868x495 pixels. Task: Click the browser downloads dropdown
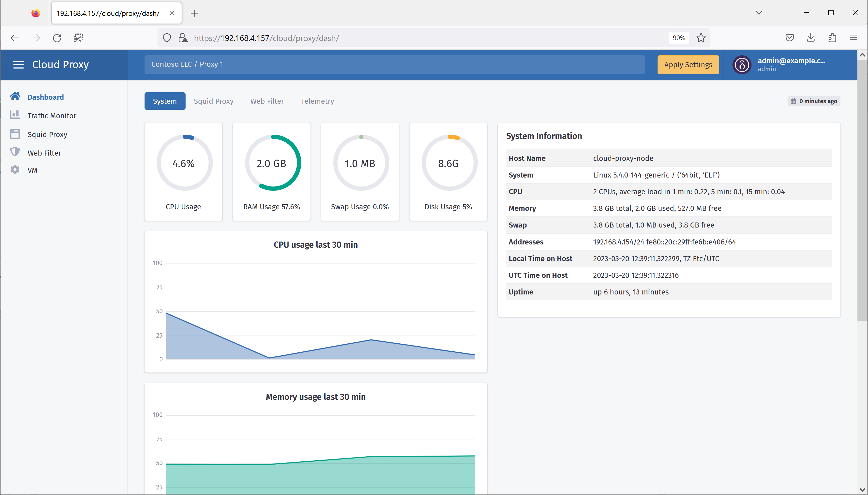(811, 38)
